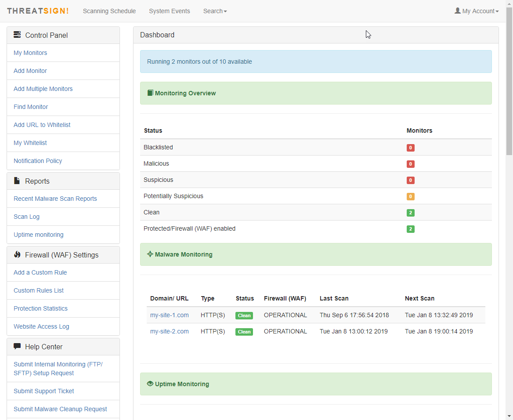Open the my-site-1.com monitor link
513x420 pixels.
pyautogui.click(x=170, y=315)
